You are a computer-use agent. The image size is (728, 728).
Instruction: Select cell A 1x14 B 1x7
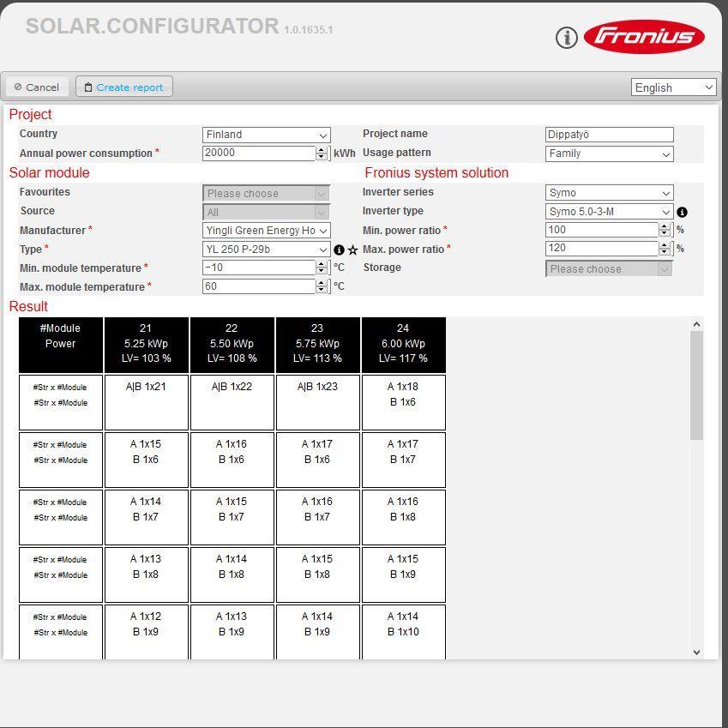click(x=147, y=518)
